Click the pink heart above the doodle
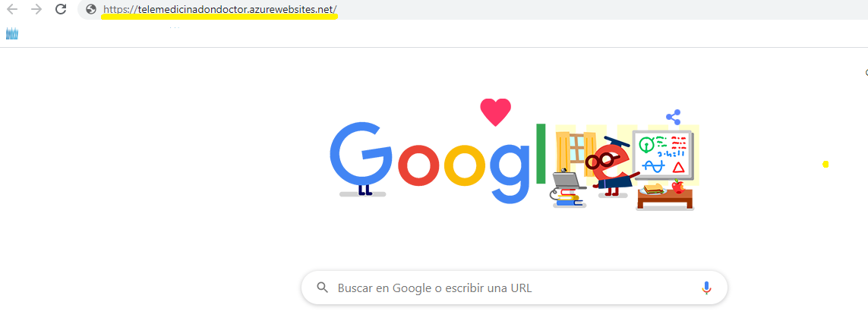This screenshot has height=327, width=868. click(495, 112)
